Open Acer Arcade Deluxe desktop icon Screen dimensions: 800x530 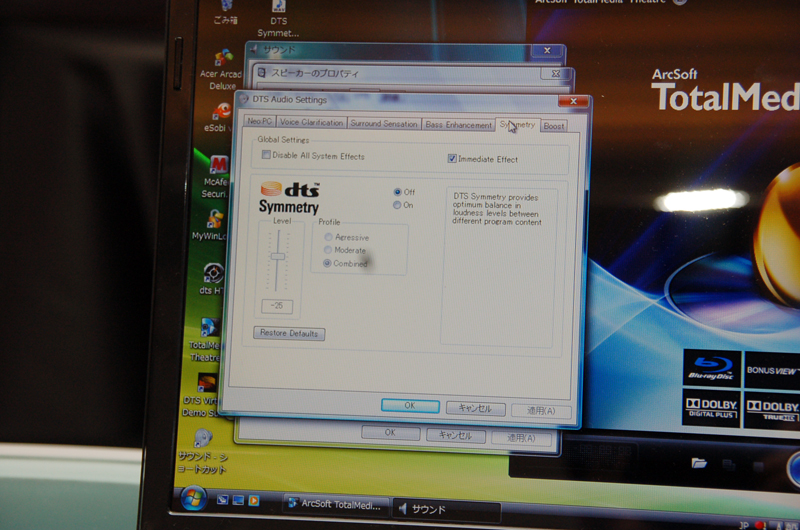point(221,70)
